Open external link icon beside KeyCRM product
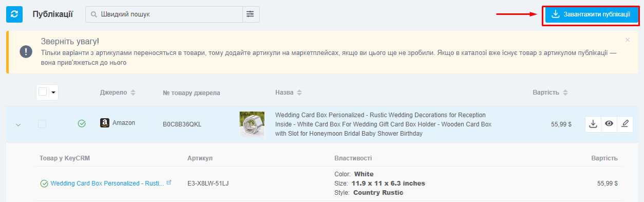644x202 pixels. coord(169,182)
